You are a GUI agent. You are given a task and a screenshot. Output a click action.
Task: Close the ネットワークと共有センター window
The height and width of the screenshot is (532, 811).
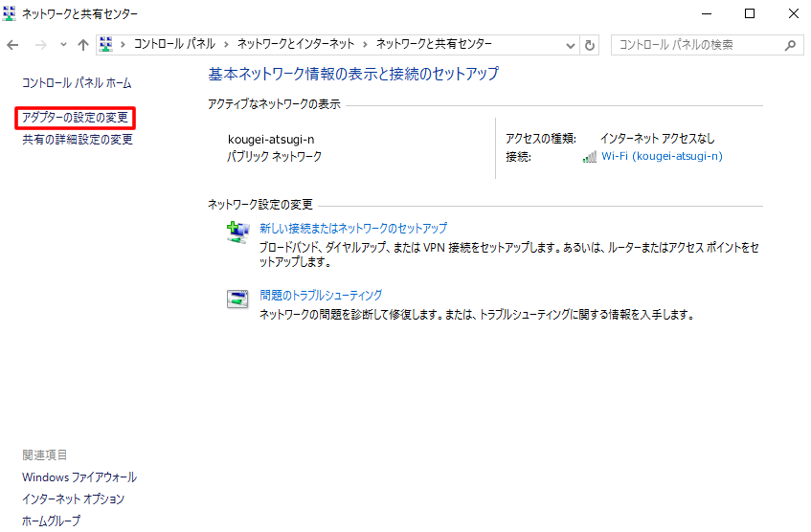point(794,13)
